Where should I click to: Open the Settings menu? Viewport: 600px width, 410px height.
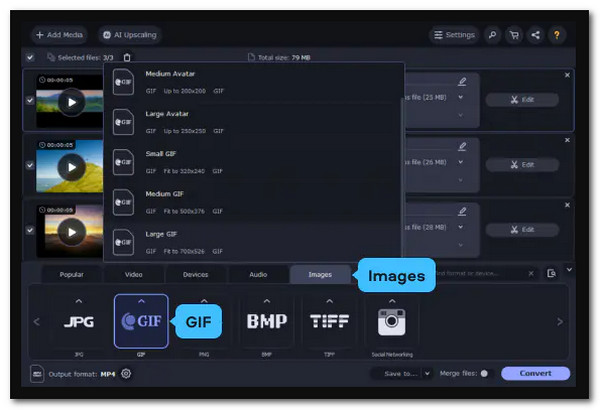tap(454, 35)
